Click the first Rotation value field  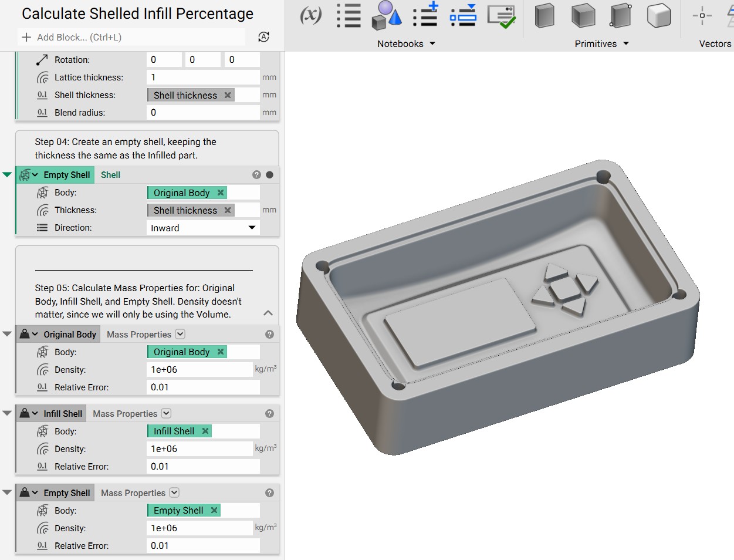(x=164, y=59)
